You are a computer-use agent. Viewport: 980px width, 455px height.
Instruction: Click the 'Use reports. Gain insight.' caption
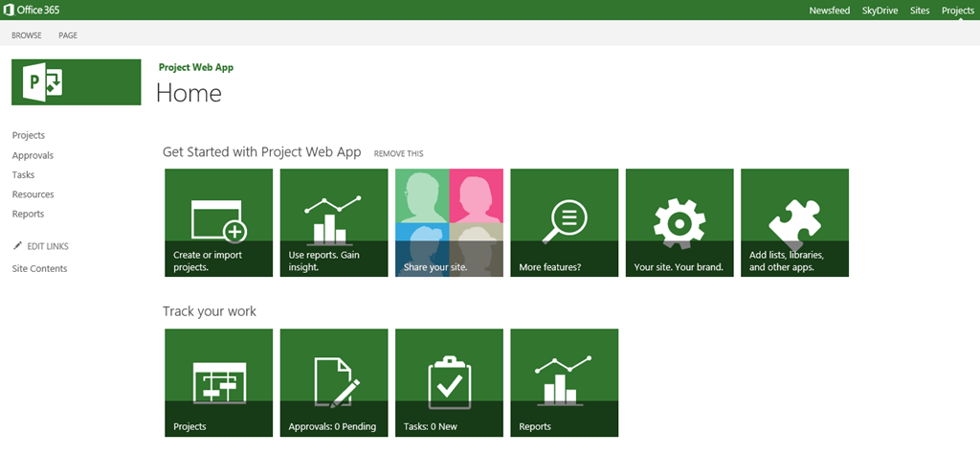324,261
